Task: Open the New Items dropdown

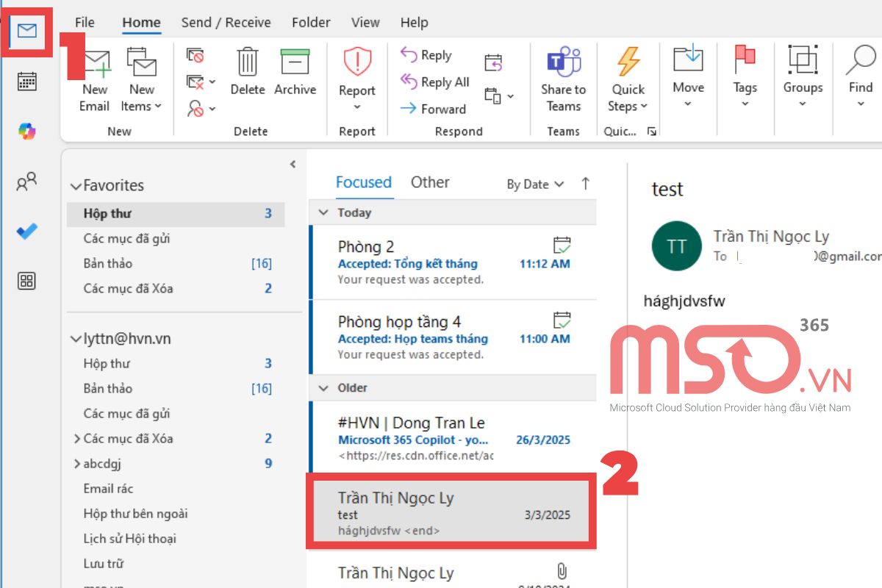Action: (x=142, y=81)
